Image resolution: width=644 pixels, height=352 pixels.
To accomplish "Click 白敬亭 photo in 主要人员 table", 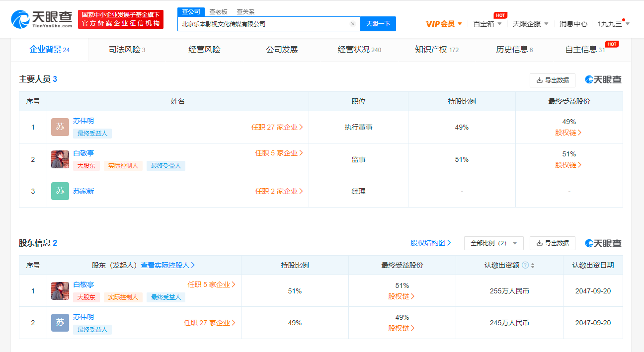I will (x=60, y=159).
